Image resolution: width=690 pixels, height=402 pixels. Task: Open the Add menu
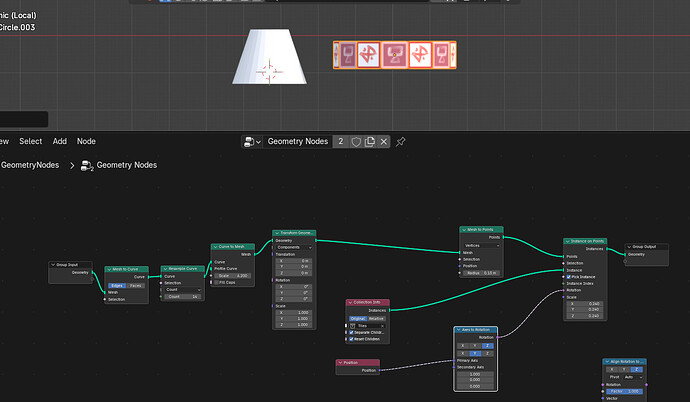click(60, 141)
